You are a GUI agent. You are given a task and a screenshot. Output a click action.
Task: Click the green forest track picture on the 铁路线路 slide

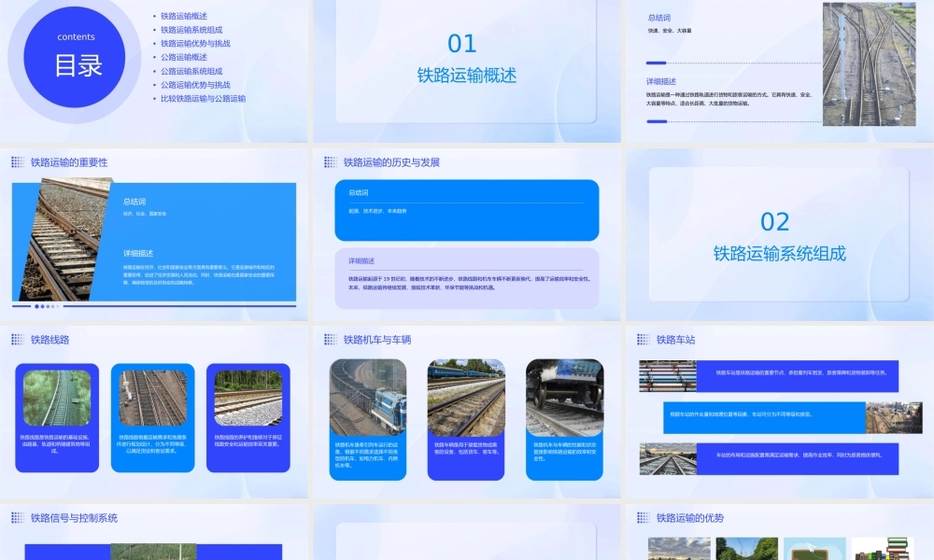pyautogui.click(x=57, y=398)
